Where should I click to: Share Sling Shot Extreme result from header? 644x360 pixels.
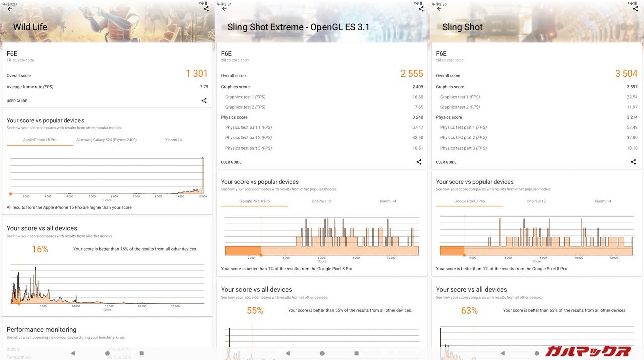point(421,9)
